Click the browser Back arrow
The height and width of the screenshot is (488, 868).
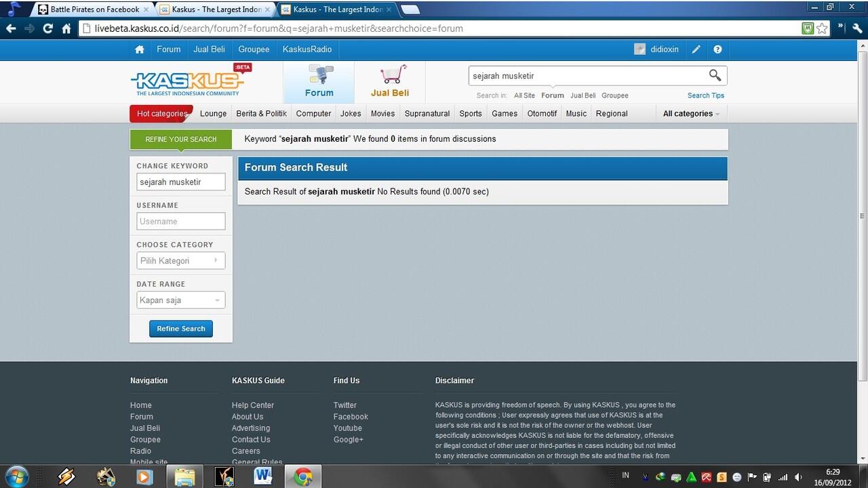(x=11, y=28)
